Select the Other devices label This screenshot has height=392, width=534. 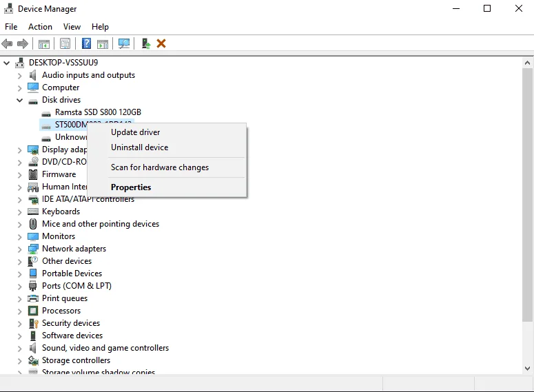tap(67, 261)
